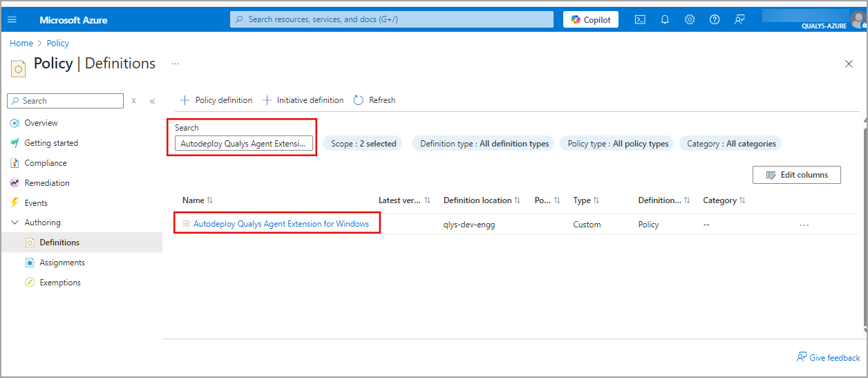
Task: Open Copilot from the top bar
Action: (x=591, y=20)
